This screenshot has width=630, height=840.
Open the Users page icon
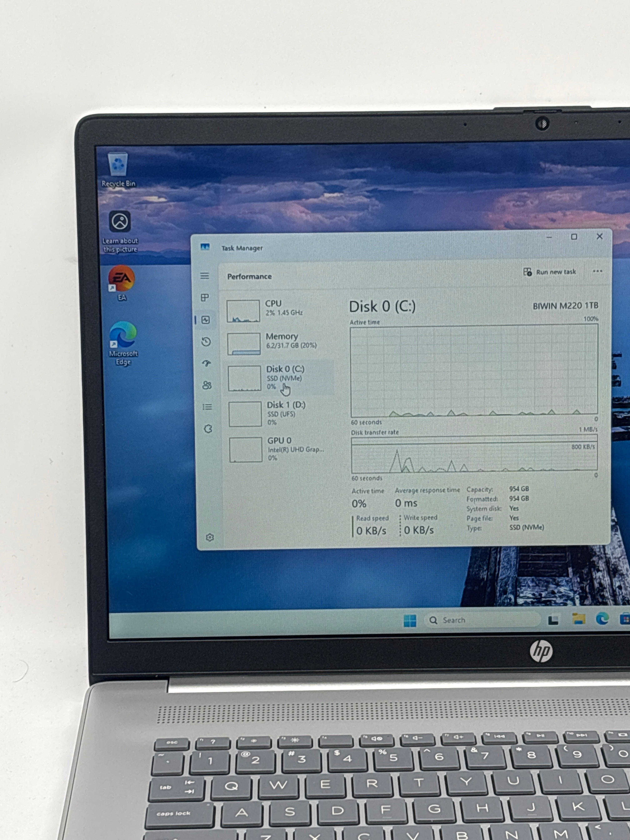pyautogui.click(x=207, y=385)
